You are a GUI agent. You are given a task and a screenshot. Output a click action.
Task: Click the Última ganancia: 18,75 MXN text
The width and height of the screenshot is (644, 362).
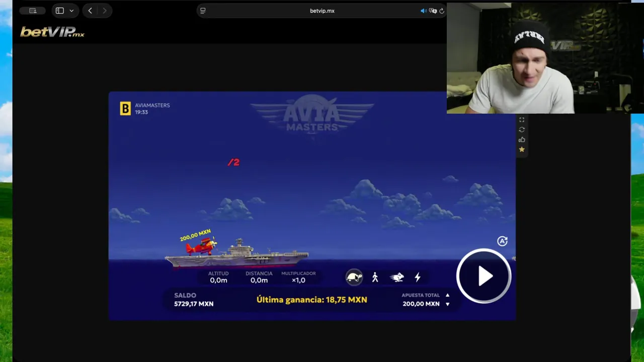pyautogui.click(x=312, y=300)
